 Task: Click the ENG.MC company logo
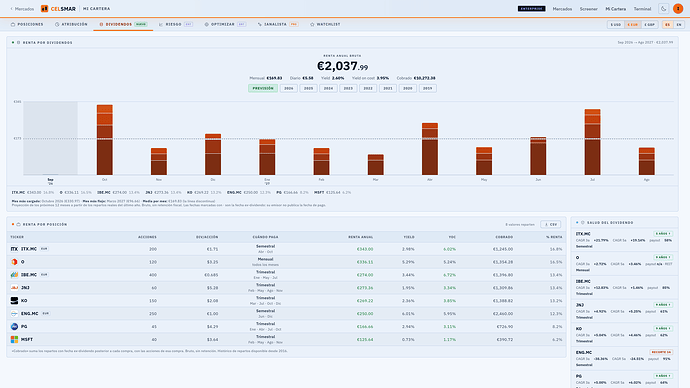pos(14,314)
